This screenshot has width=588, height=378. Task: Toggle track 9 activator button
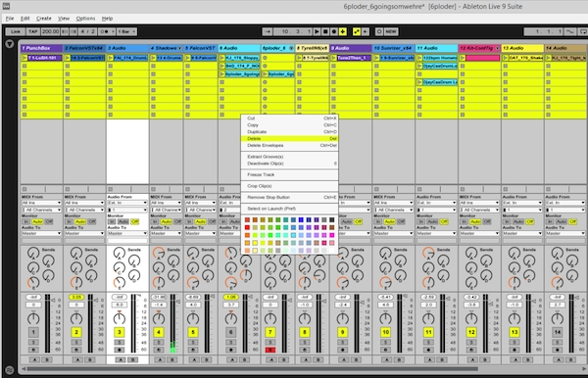pos(342,332)
